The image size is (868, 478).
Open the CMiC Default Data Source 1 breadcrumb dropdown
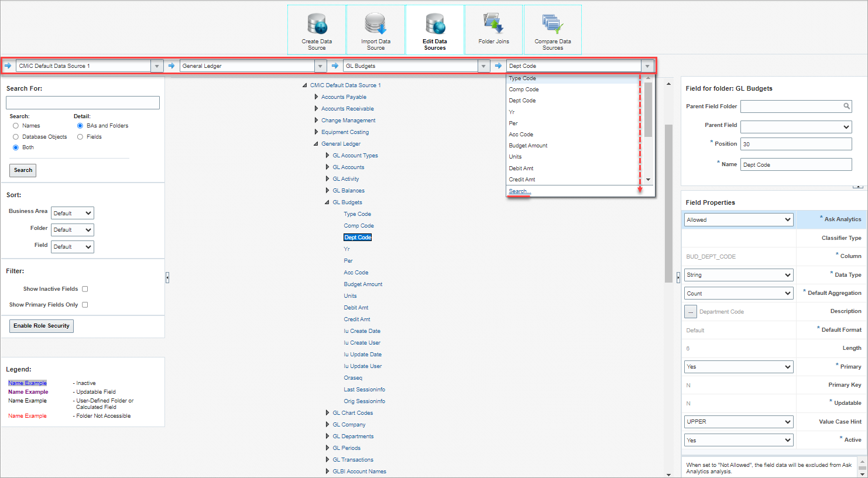[157, 66]
